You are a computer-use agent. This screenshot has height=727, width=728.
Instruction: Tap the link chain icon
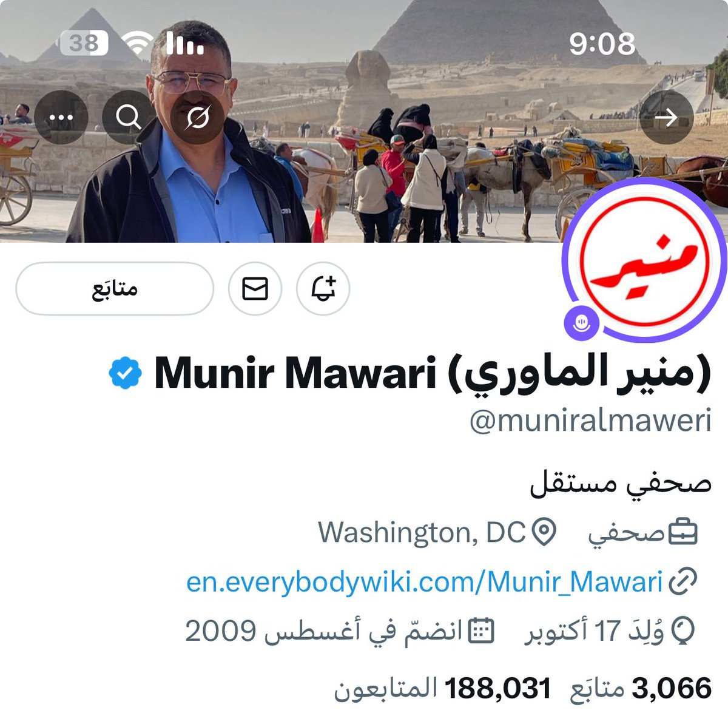click(x=683, y=581)
